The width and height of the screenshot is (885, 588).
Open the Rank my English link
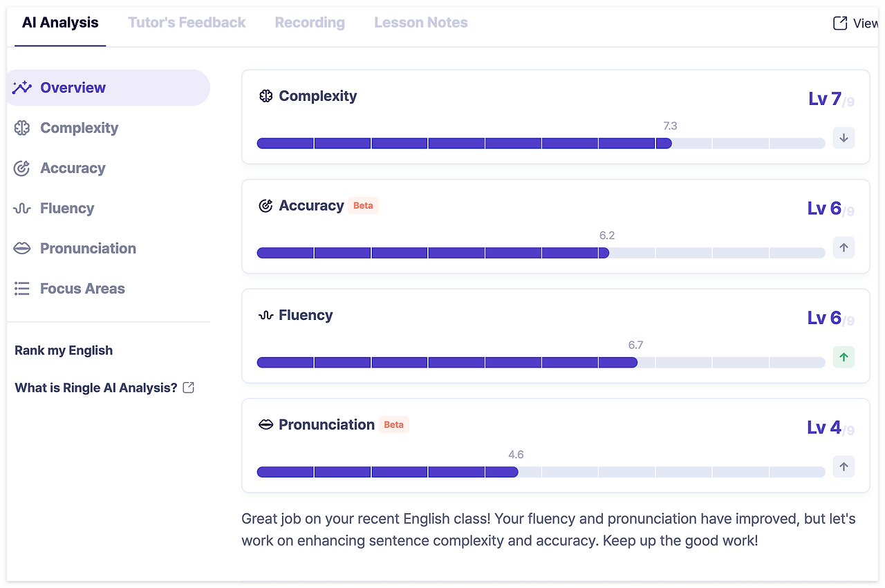pyautogui.click(x=64, y=350)
